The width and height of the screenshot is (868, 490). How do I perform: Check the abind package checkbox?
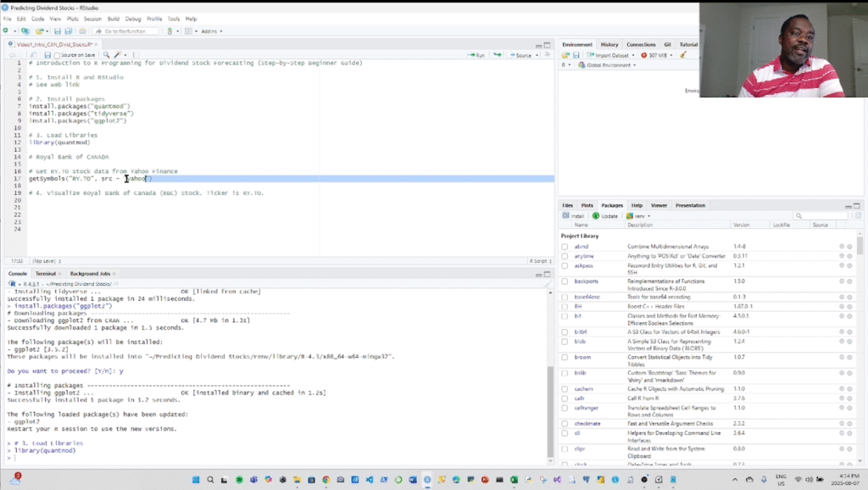[x=565, y=247]
